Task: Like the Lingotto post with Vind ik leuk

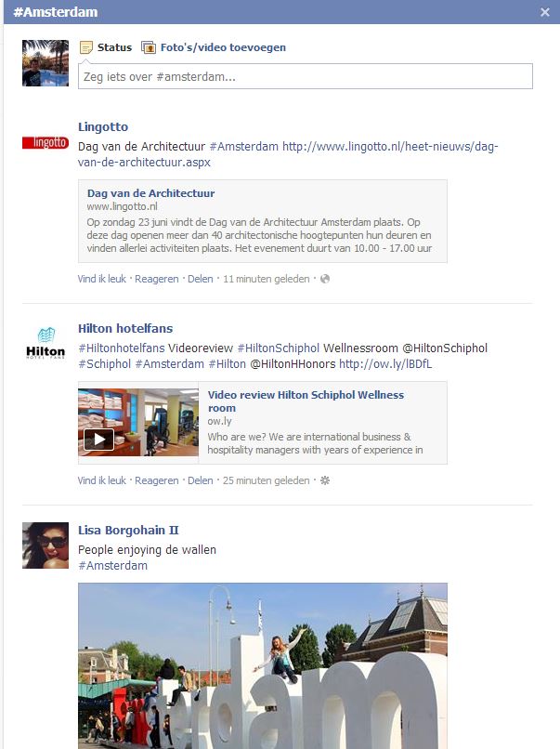Action: click(x=101, y=279)
